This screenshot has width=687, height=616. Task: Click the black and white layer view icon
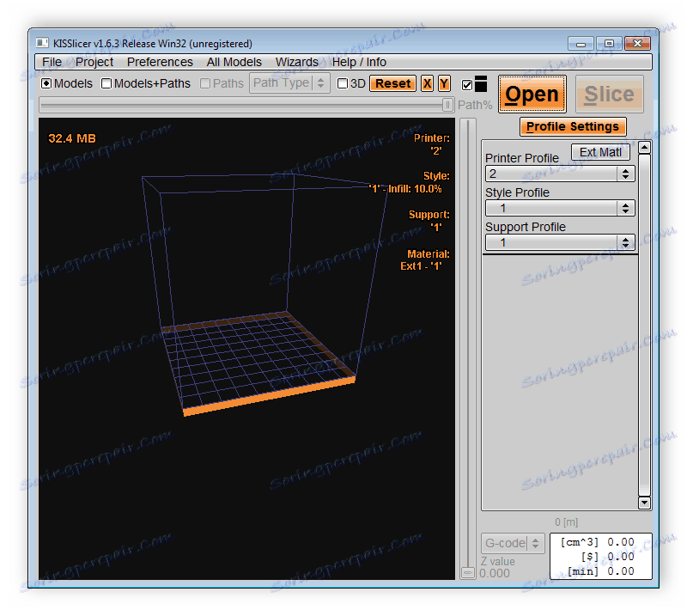click(x=481, y=83)
